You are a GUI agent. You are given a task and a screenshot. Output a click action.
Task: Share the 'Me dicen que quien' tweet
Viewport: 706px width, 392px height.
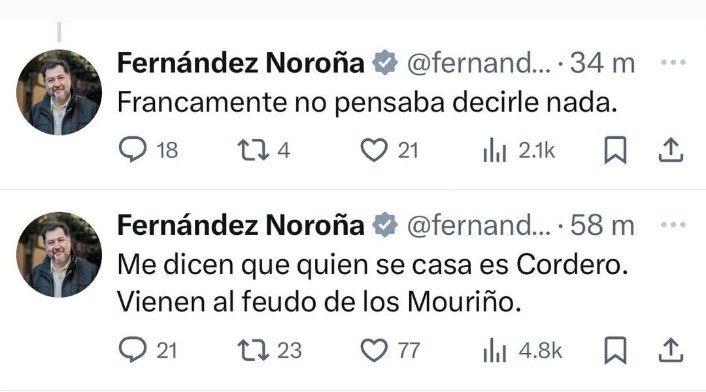coord(671,350)
